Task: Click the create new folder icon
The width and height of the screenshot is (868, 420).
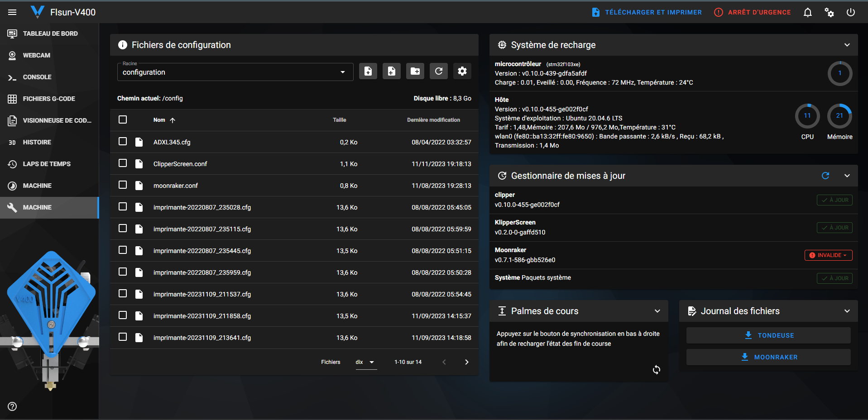Action: click(x=415, y=71)
